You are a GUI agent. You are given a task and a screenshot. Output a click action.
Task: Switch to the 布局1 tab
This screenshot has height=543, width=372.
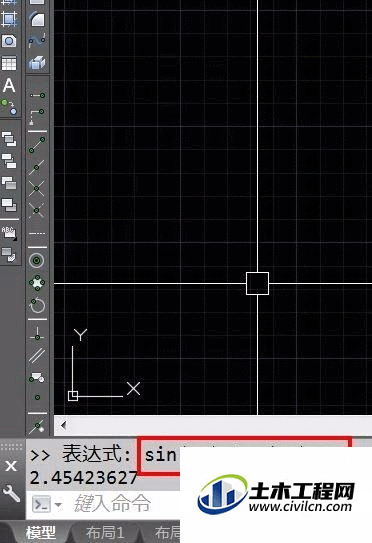coord(105,533)
